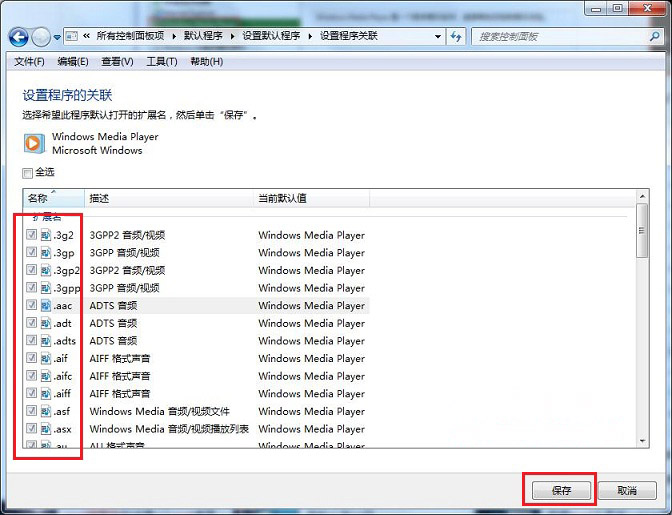Select the 'ADTS 音频' description of .aac

tap(113, 305)
